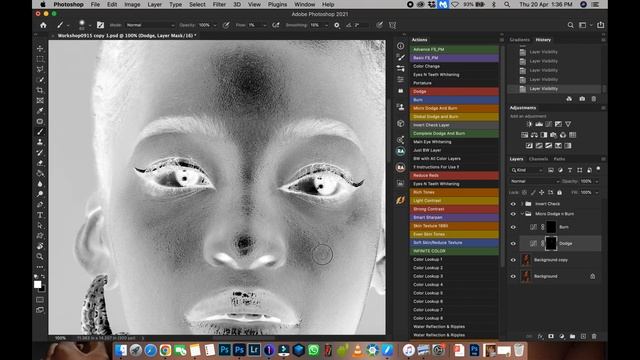Open the Image menu
Image resolution: width=640 pixels, height=360 pixels.
[132, 4]
